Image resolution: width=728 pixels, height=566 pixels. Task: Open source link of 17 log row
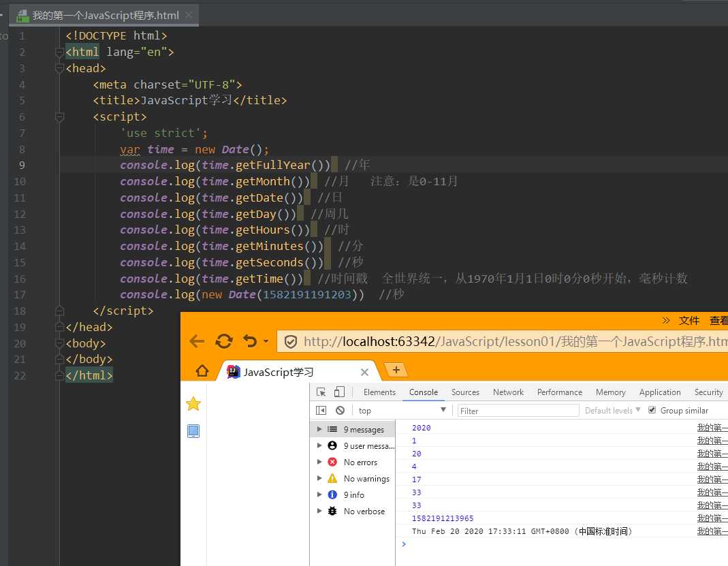(712, 479)
